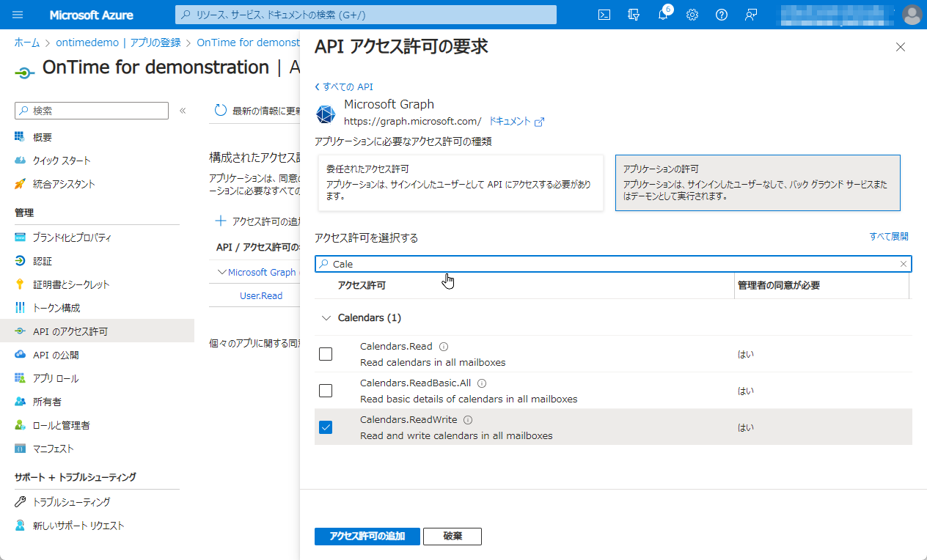Viewport: 927px width, 560px height.
Task: Enable the Calendars.ReadBasic.All checkbox
Action: coord(326,391)
